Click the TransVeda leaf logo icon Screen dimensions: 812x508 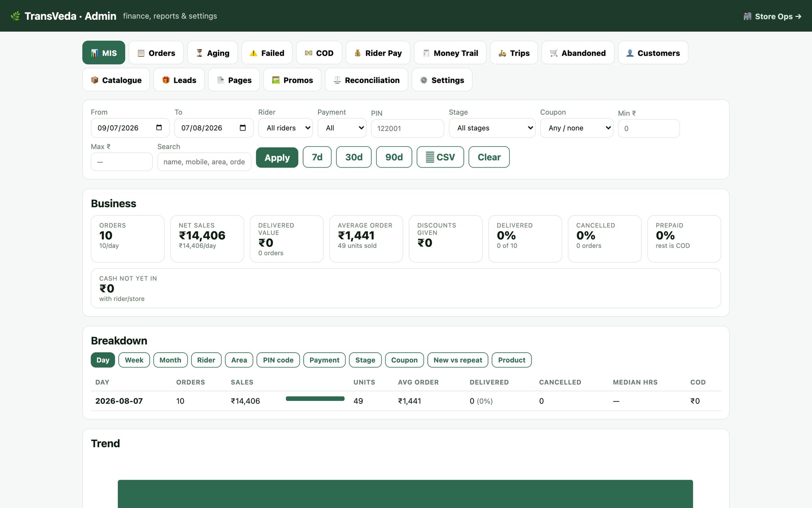[x=15, y=16]
